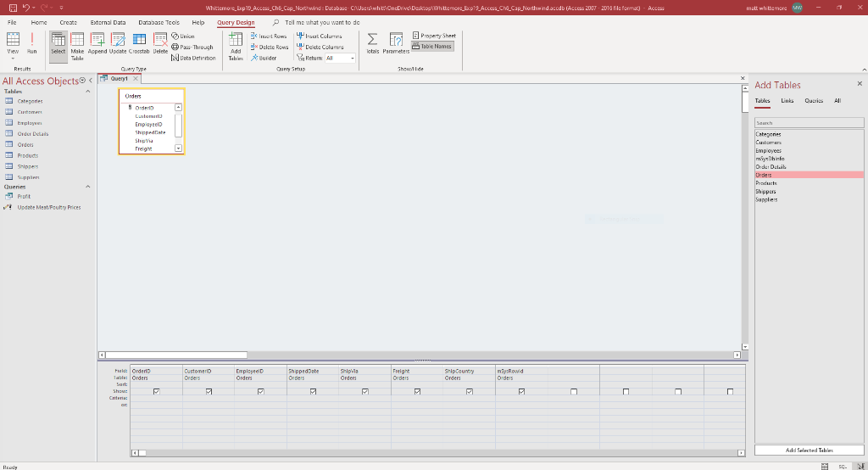Image resolution: width=868 pixels, height=470 pixels.
Task: Open the File menu
Action: point(12,23)
